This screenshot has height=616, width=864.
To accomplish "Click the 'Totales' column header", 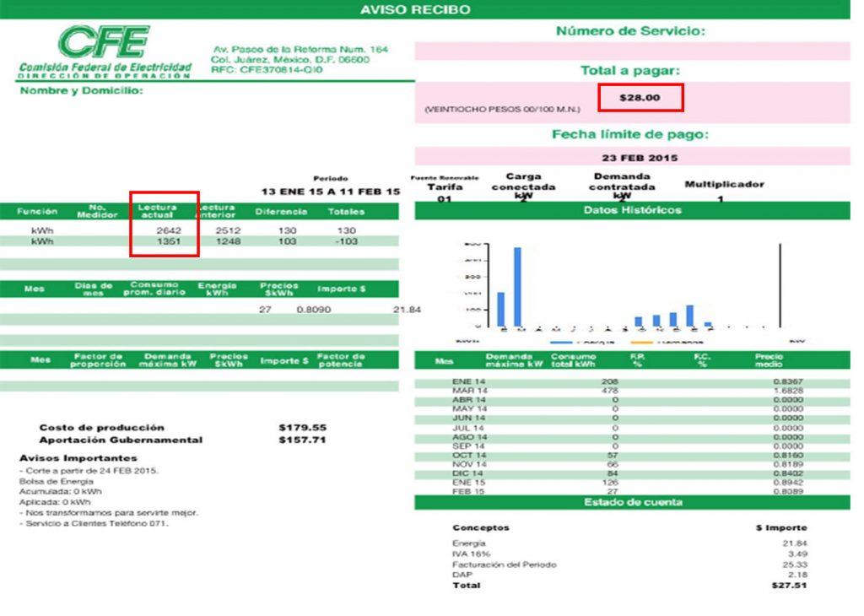I will coord(346,212).
